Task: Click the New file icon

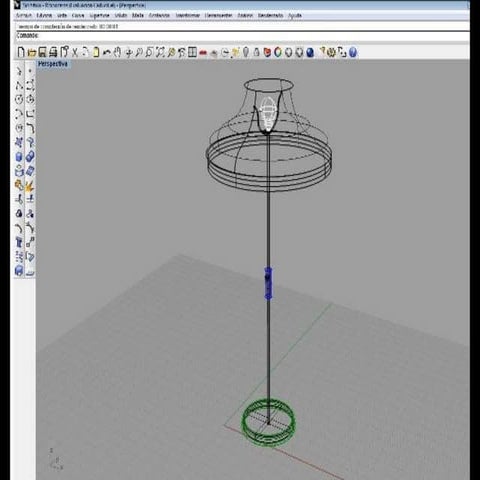Action: 21,52
